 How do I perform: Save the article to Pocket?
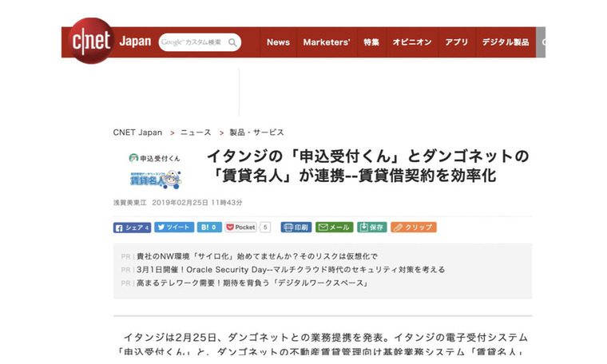240,227
